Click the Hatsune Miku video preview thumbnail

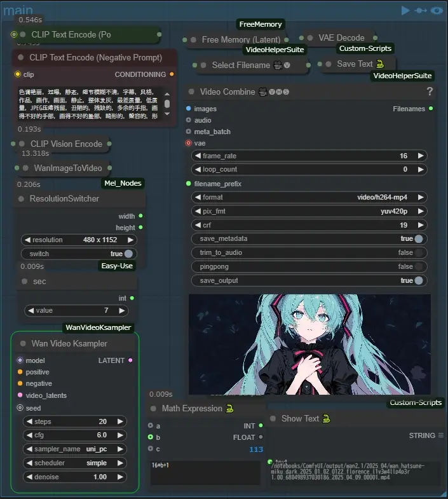click(x=309, y=345)
